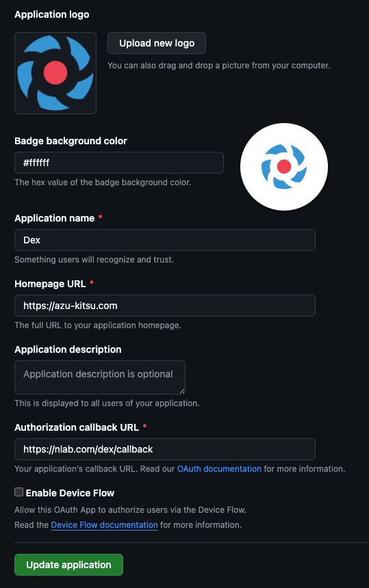Click inside the Application description text area

(100, 377)
